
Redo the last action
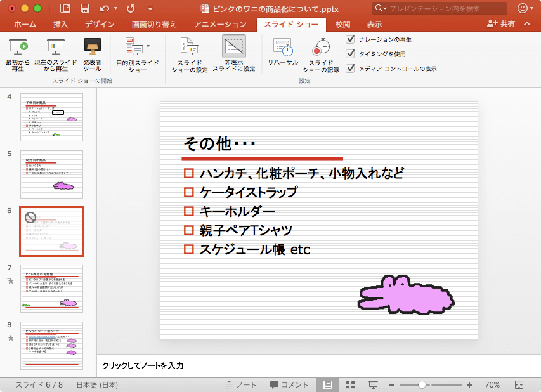[x=131, y=8]
